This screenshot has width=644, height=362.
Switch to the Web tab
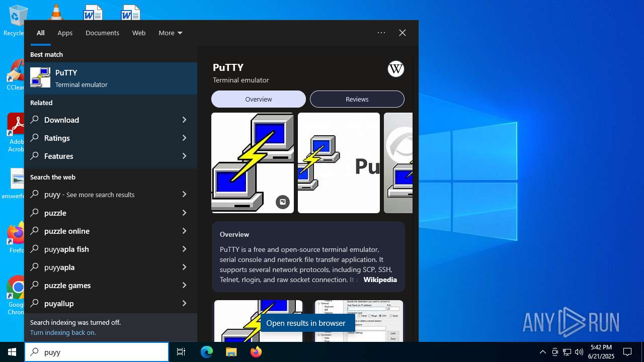139,33
